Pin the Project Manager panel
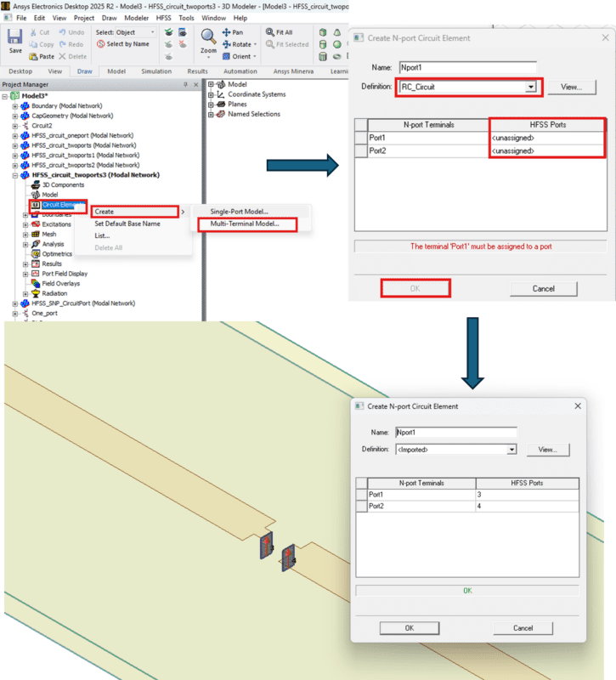Viewport: 616px width, 680px height. (x=185, y=84)
